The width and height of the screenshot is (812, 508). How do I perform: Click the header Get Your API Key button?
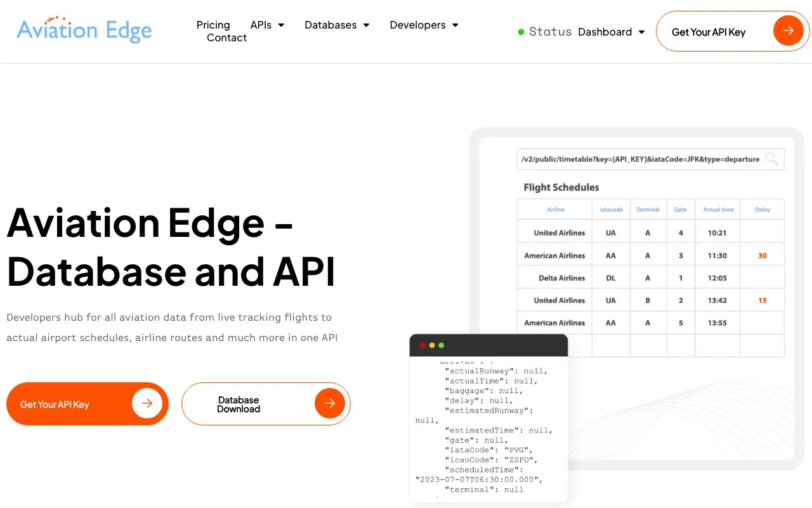click(x=733, y=31)
